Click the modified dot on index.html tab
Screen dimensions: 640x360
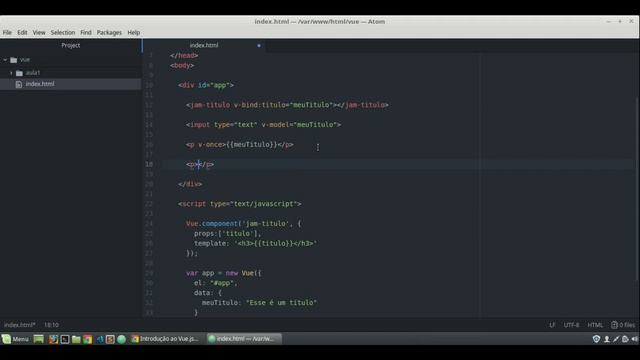click(x=259, y=45)
